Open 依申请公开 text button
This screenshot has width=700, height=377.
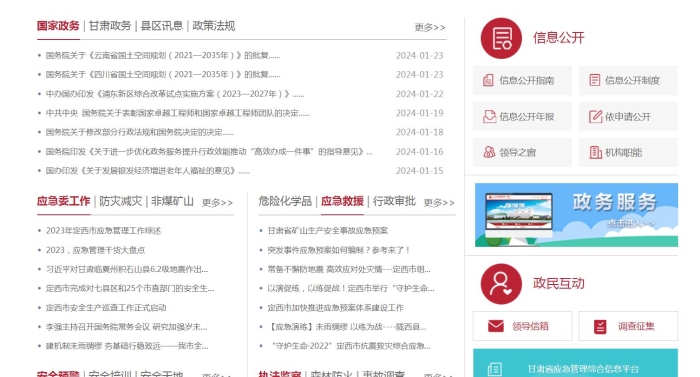[628, 117]
